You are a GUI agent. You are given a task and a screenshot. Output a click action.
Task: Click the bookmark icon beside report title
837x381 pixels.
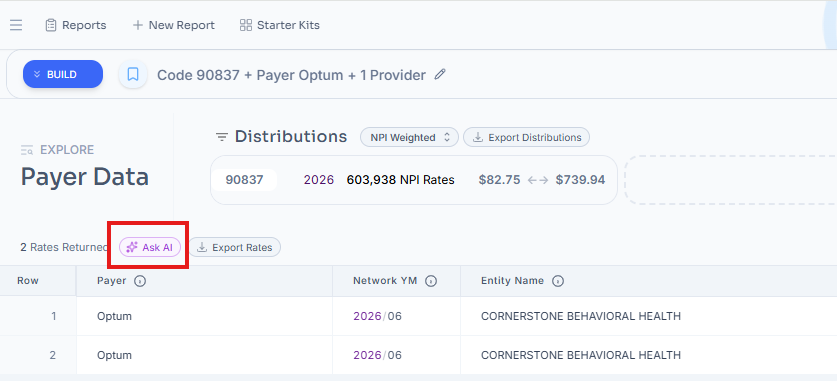point(133,74)
